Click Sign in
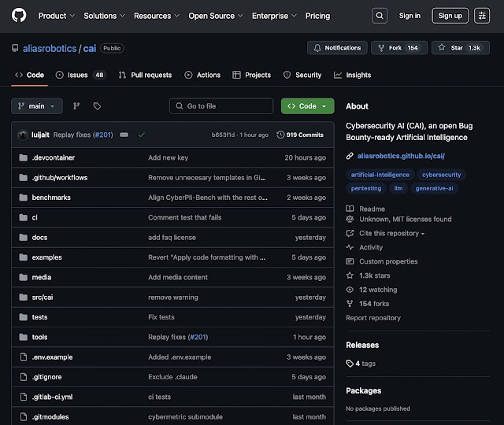 pyautogui.click(x=409, y=16)
